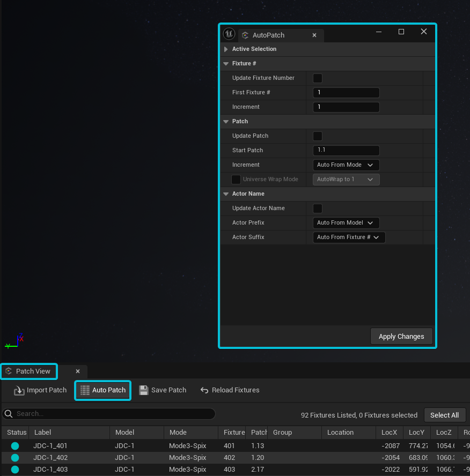Click status dot for JDC-1_403
The height and width of the screenshot is (476, 470).
[15, 470]
